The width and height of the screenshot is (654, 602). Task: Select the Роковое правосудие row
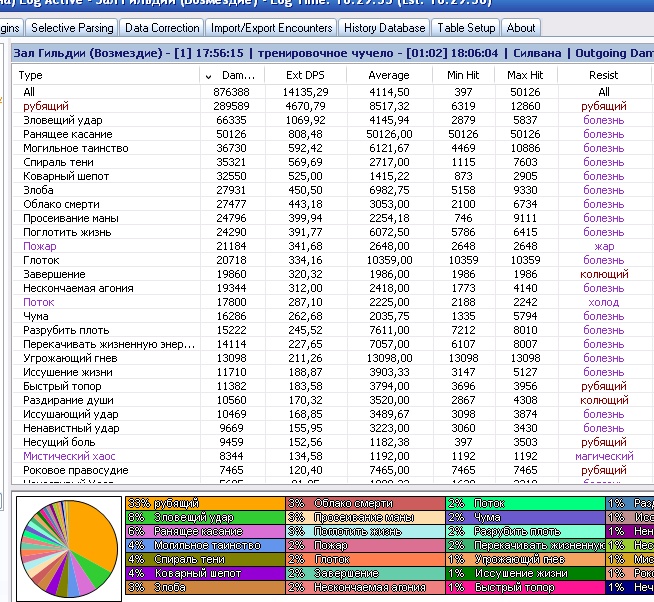click(332, 470)
